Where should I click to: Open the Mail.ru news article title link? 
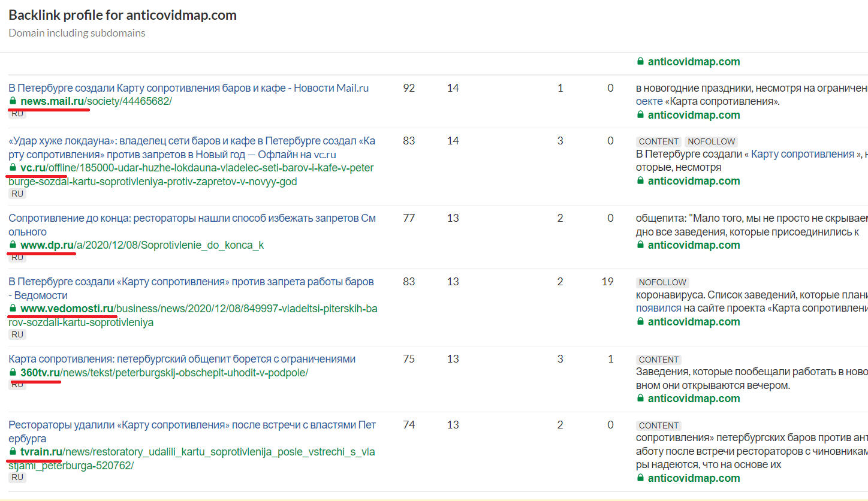click(189, 88)
